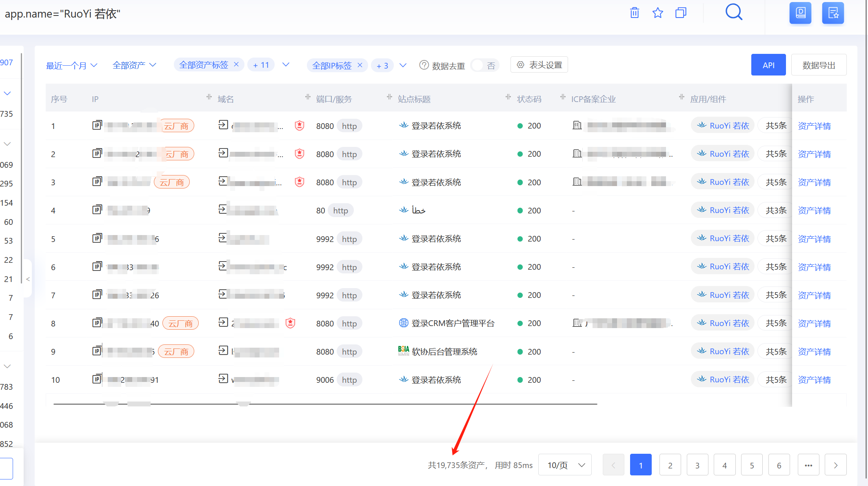Open the starred document icon at top right
Viewport: 868px width, 486px height.
point(832,13)
